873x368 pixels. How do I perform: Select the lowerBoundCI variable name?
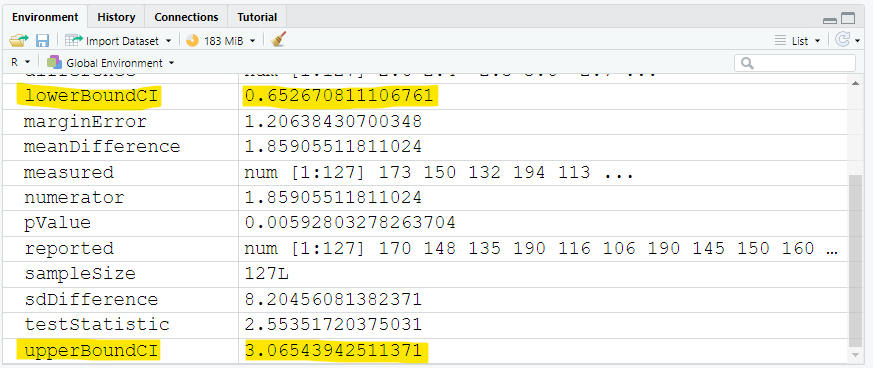[91, 96]
